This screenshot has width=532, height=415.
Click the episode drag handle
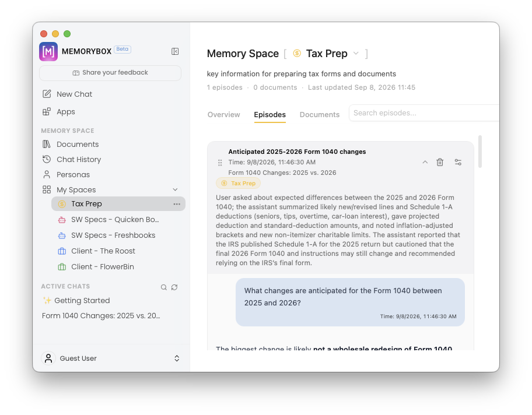220,163
